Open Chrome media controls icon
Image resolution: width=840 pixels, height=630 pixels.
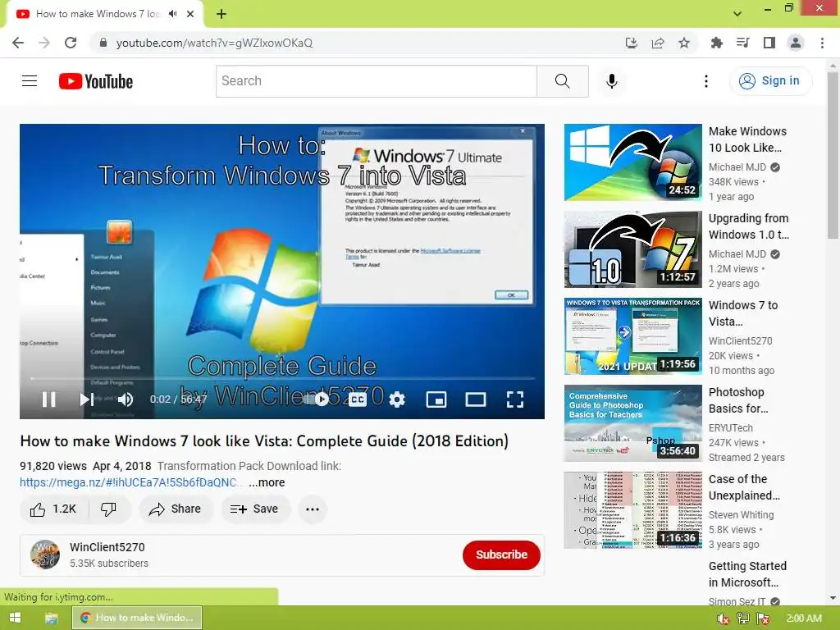click(x=742, y=43)
